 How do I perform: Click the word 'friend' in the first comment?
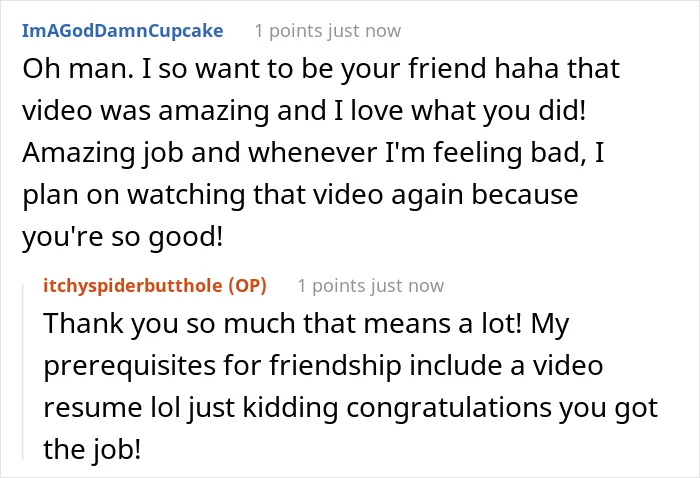(x=447, y=69)
